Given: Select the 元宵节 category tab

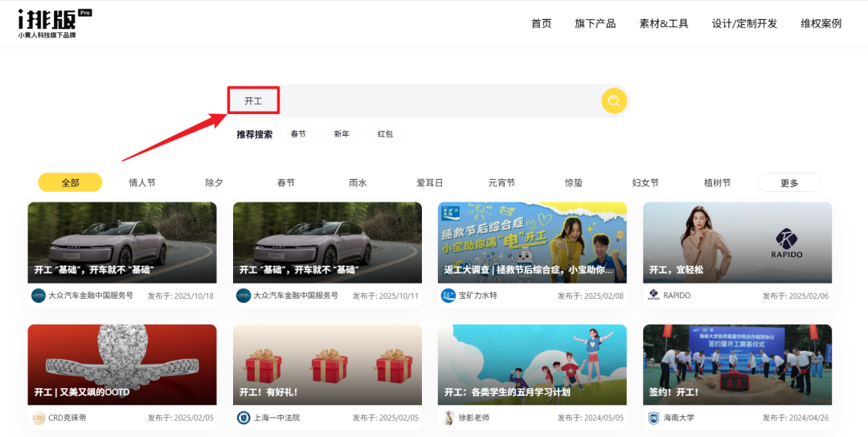Looking at the screenshot, I should (x=502, y=182).
